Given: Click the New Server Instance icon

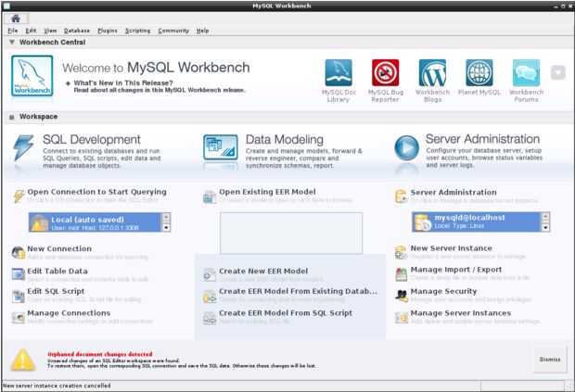Looking at the screenshot, I should tap(402, 252).
